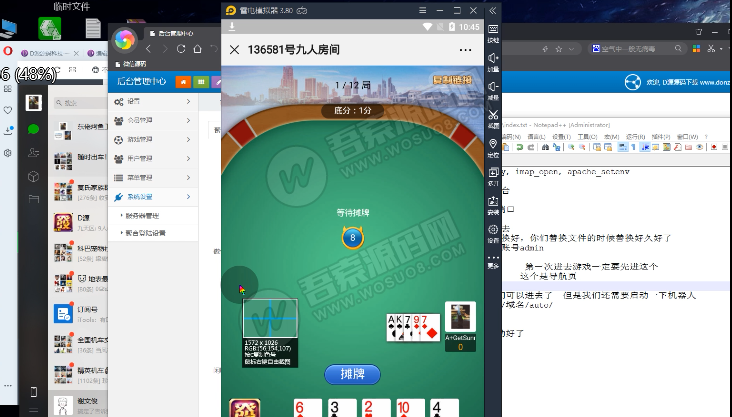Viewport: 732px width, 417px height.
Task: Click the browser back arrow in admin window
Action: (x=148, y=49)
